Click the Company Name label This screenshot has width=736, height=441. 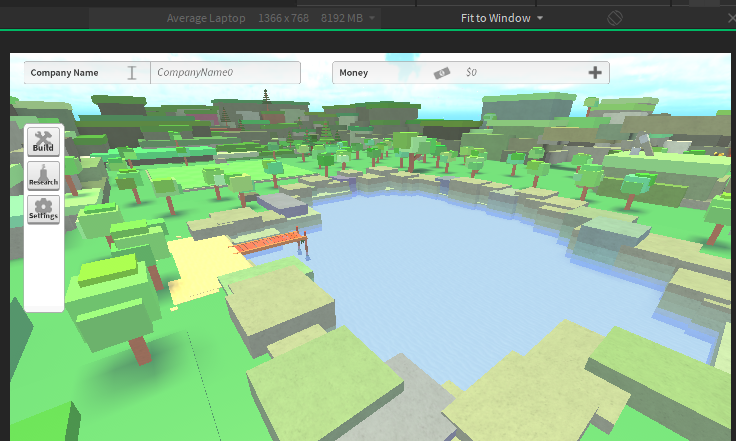tap(64, 73)
